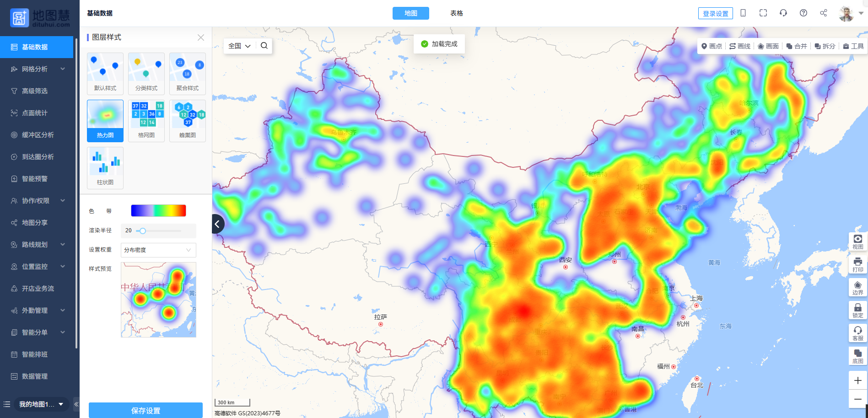This screenshot has height=418, width=868.
Task: Click the 打印 print icon
Action: point(857,264)
